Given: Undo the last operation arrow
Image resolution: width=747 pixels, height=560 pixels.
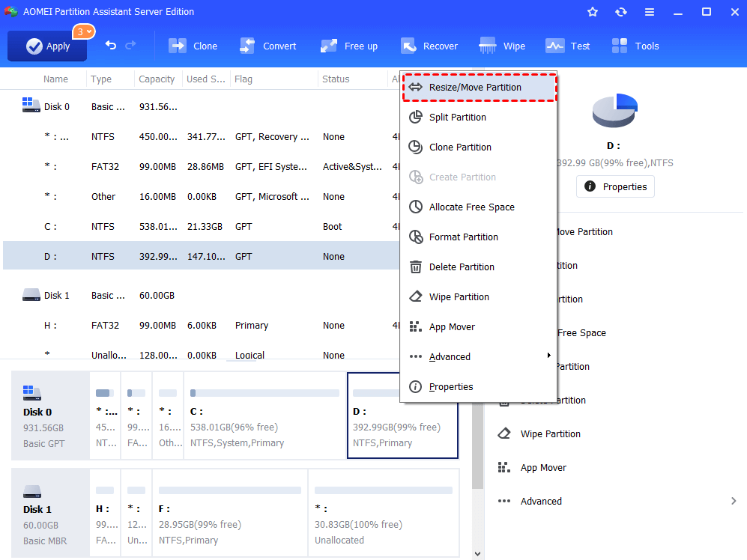Looking at the screenshot, I should (x=111, y=45).
